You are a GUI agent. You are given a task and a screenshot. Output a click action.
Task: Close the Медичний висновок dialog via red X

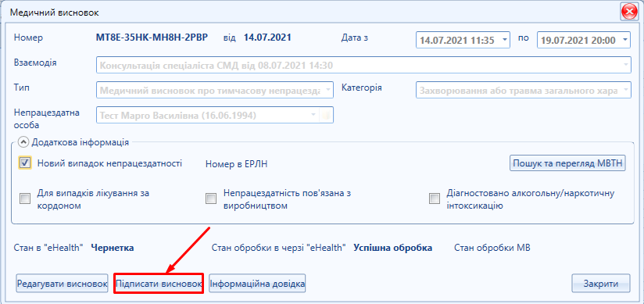[x=629, y=12]
